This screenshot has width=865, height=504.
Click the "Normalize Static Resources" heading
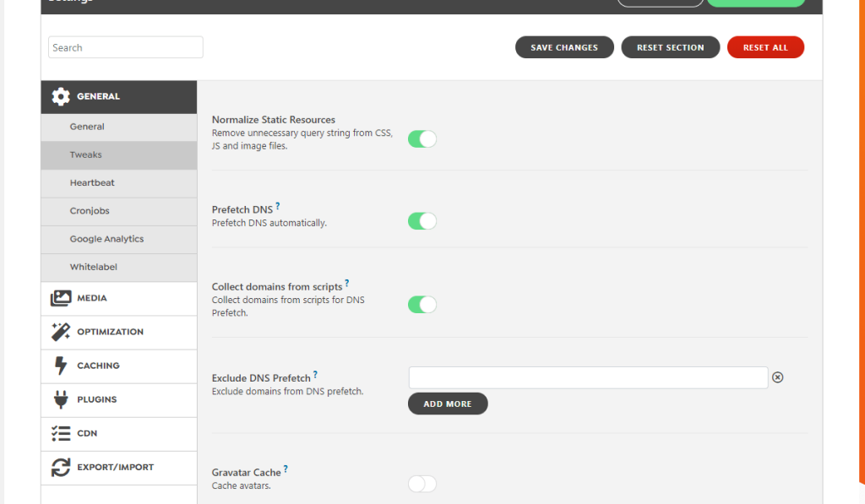coord(274,120)
